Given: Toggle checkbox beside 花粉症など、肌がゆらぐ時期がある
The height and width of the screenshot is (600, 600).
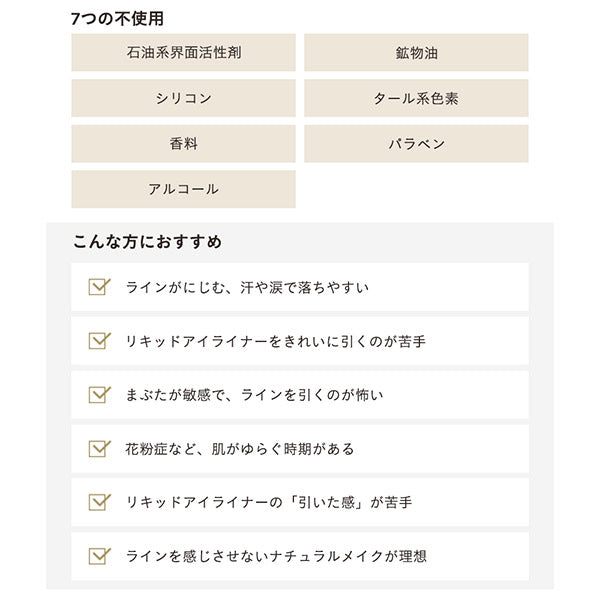Looking at the screenshot, I should coord(99,449).
